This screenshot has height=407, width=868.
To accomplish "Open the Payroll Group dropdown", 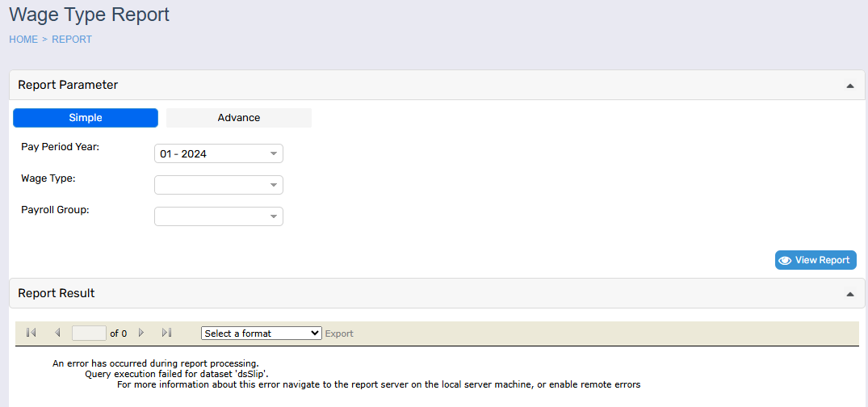I will pyautogui.click(x=218, y=216).
